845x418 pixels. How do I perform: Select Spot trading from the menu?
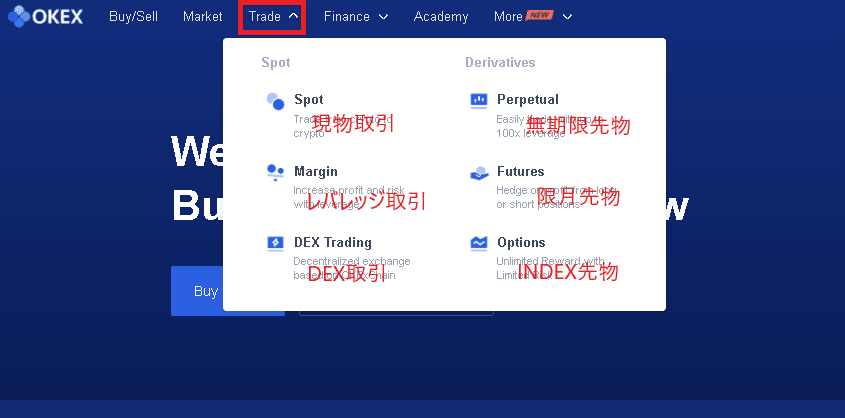[x=309, y=100]
